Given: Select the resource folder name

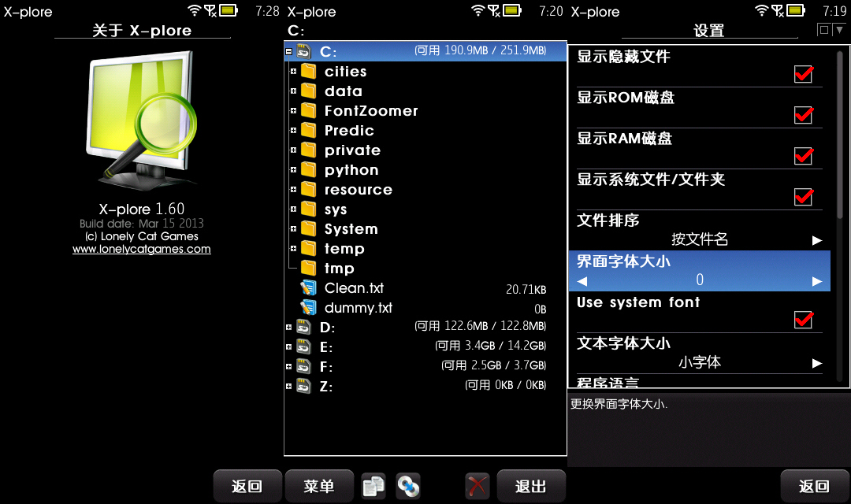Looking at the screenshot, I should coord(359,190).
